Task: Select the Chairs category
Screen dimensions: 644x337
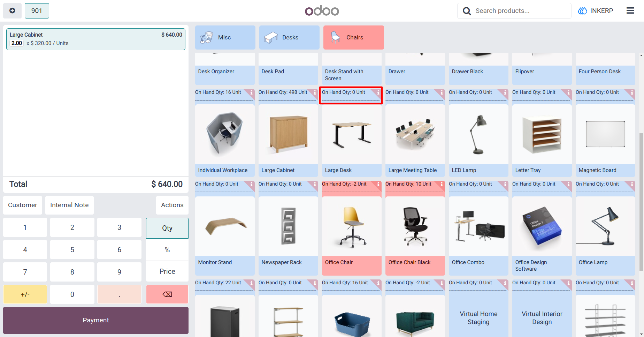Action: [353, 37]
